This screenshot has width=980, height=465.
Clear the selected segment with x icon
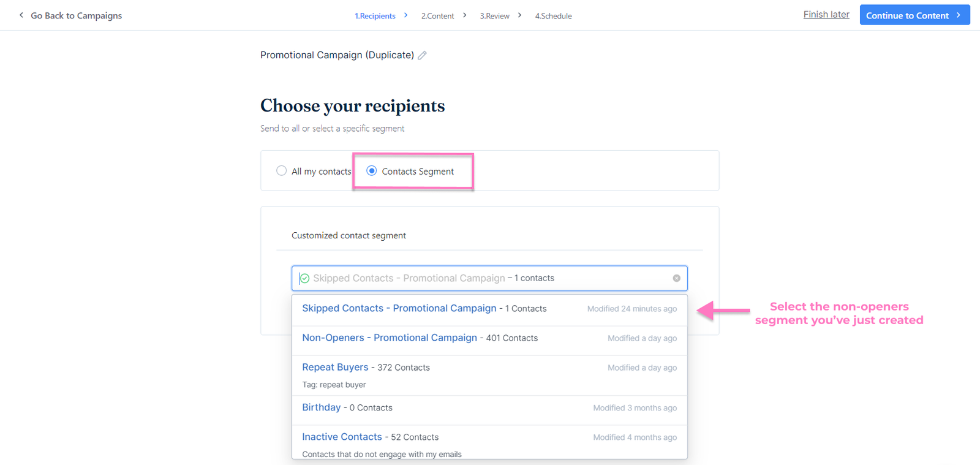pos(676,278)
